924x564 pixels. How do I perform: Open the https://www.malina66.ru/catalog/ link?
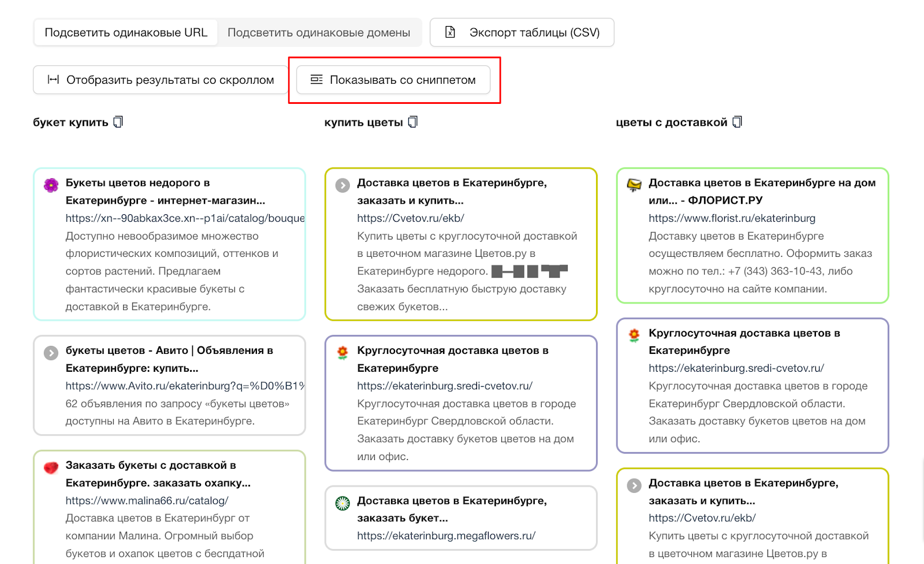(147, 500)
